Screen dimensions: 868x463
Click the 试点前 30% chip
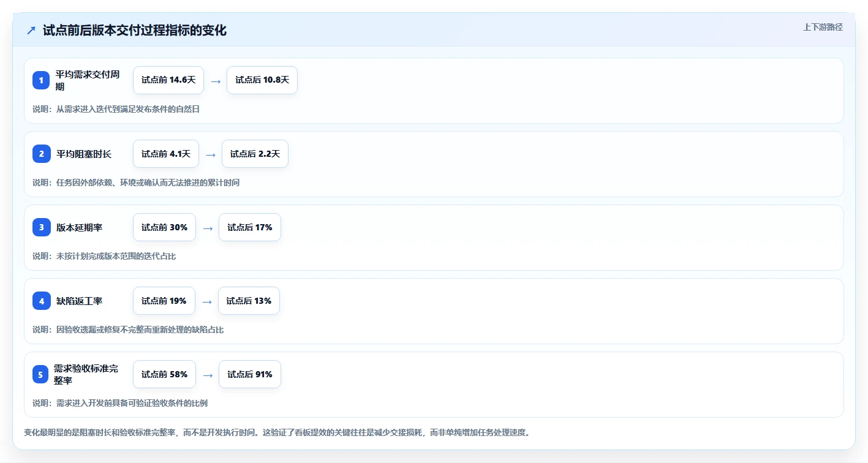164,227
